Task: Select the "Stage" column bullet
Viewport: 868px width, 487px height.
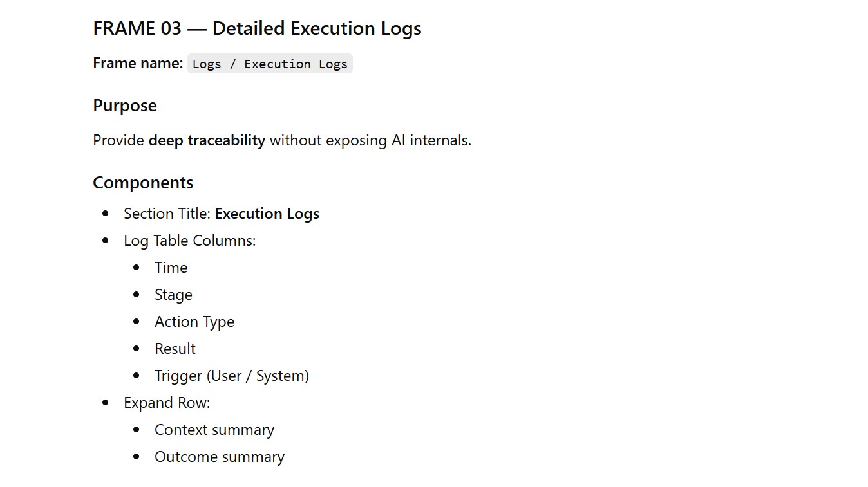Action: coord(173,295)
